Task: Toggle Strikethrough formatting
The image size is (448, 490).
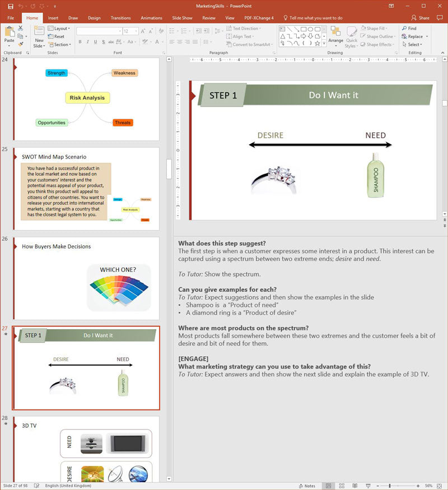Action: click(x=111, y=41)
